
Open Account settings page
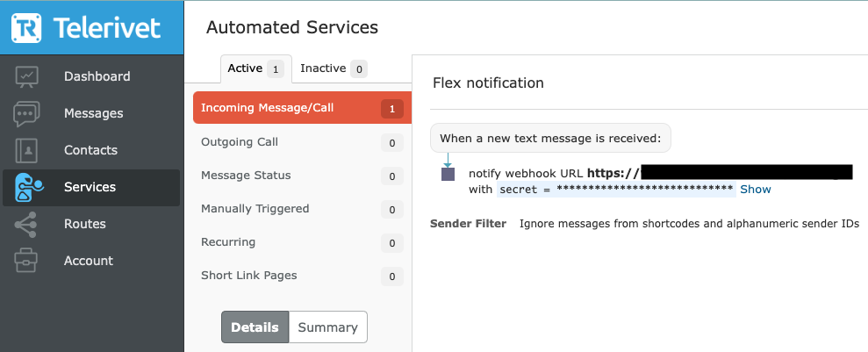point(89,261)
